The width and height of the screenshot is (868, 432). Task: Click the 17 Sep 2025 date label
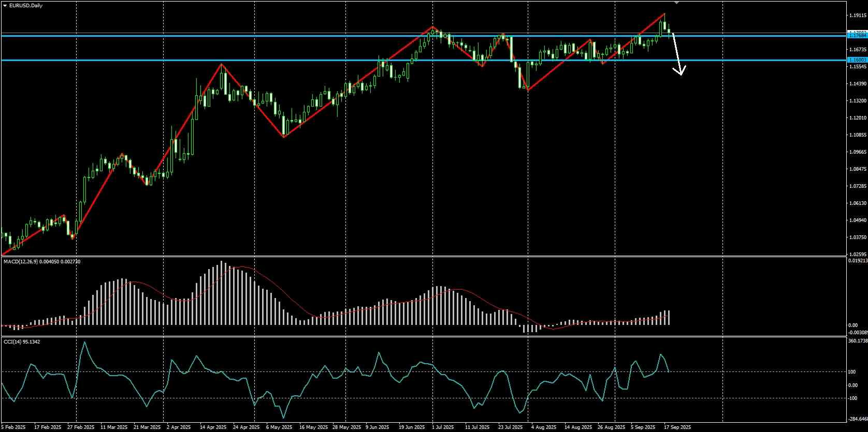pos(677,427)
